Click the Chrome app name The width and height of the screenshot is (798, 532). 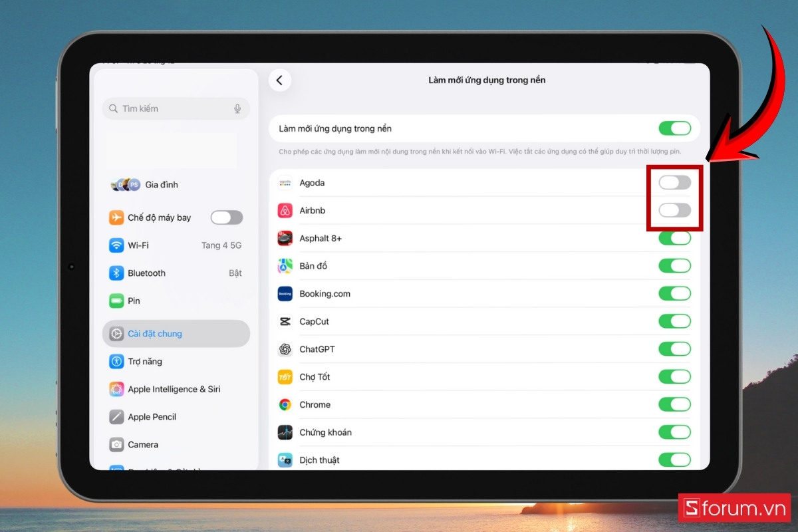pyautogui.click(x=315, y=405)
